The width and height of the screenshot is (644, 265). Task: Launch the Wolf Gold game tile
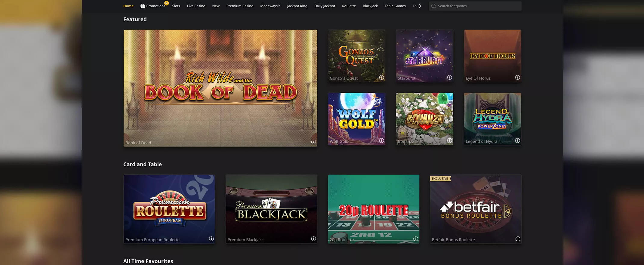(356, 119)
